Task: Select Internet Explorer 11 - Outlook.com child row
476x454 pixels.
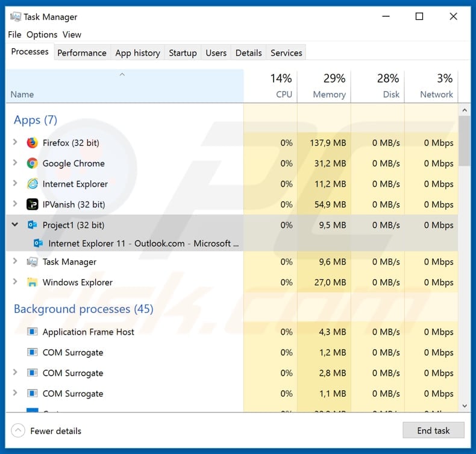Action: (x=232, y=243)
